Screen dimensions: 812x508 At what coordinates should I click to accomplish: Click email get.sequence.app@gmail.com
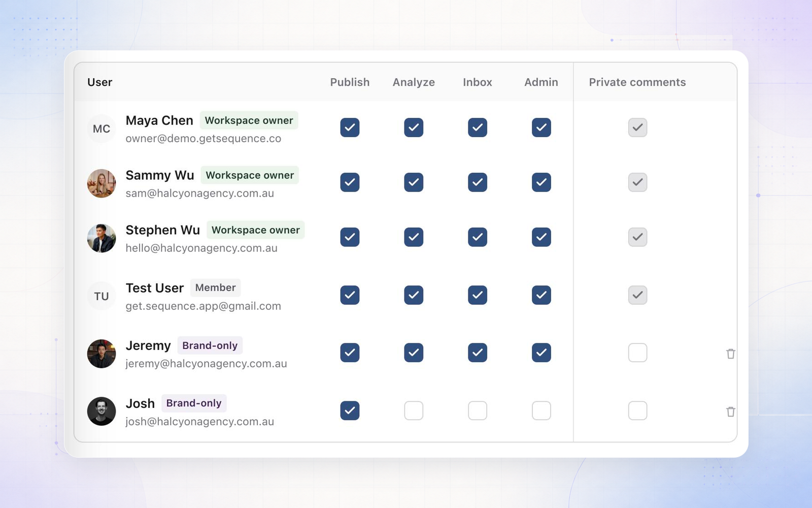pyautogui.click(x=203, y=306)
